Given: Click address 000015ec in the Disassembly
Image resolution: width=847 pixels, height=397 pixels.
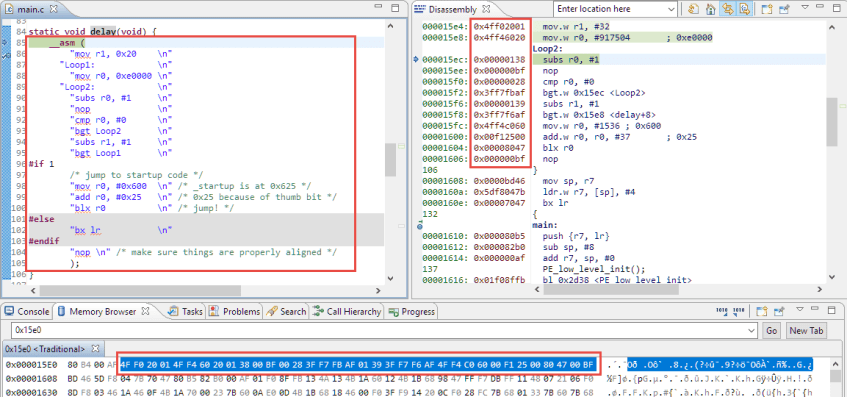Looking at the screenshot, I should click(x=445, y=59).
